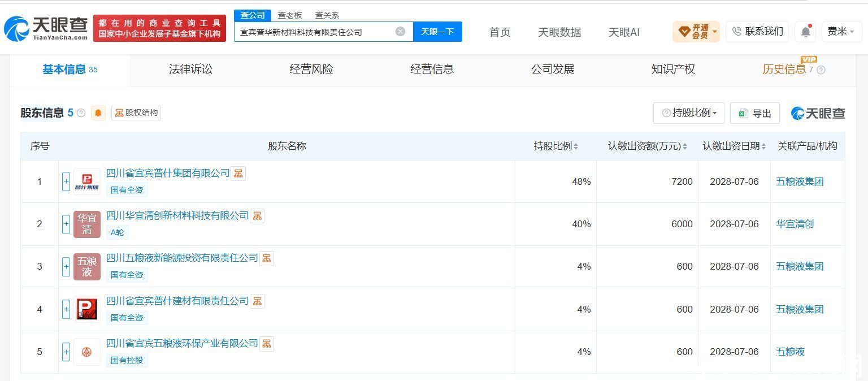
Task: Click the TianYanCha logo in header
Action: pos(46,28)
